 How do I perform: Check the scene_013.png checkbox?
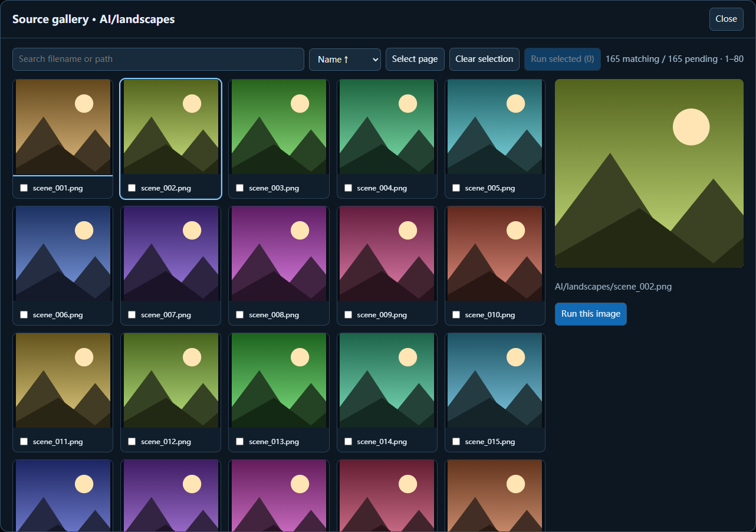coord(239,442)
